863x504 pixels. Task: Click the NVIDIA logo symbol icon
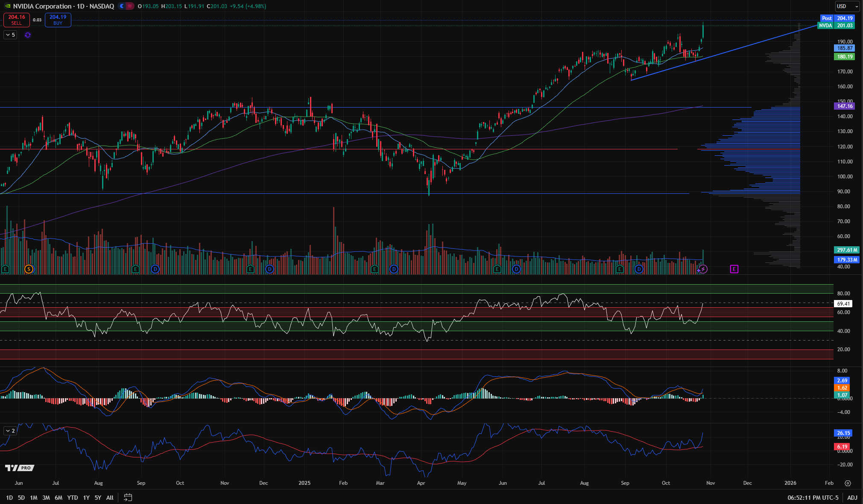pyautogui.click(x=7, y=6)
